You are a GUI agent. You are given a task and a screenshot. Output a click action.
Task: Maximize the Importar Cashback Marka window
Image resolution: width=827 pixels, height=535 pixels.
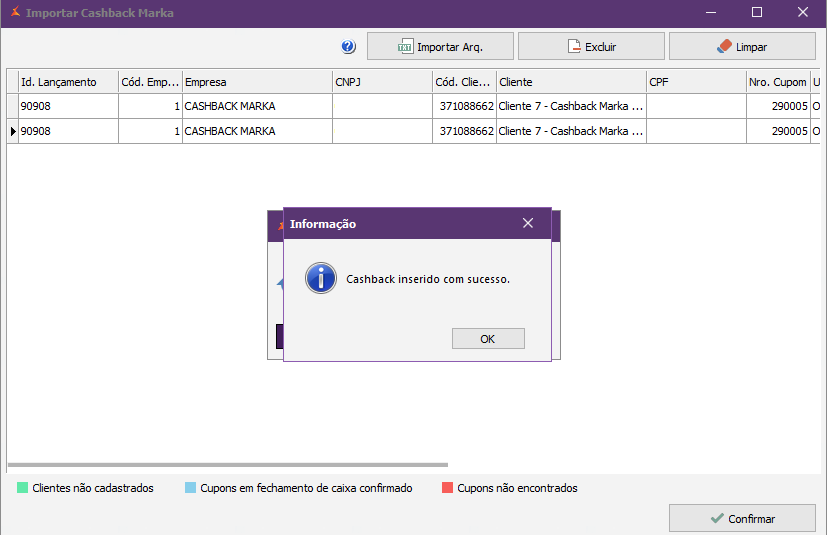pyautogui.click(x=757, y=12)
